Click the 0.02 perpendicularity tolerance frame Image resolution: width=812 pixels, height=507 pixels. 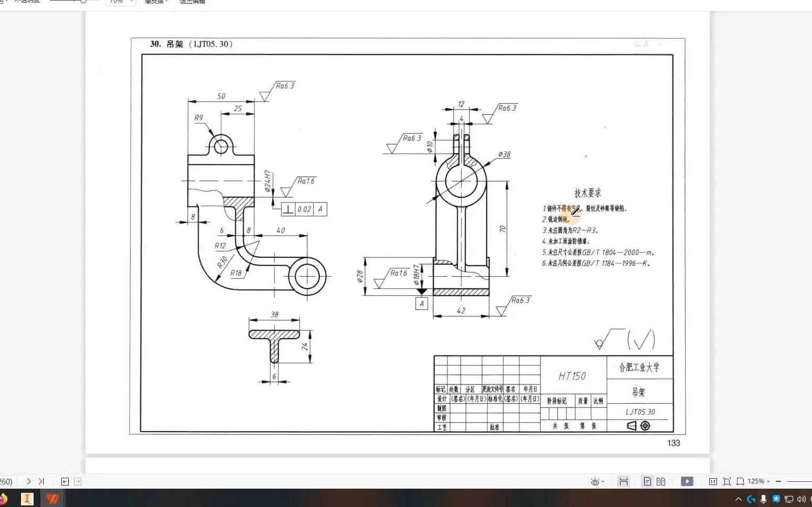point(304,209)
